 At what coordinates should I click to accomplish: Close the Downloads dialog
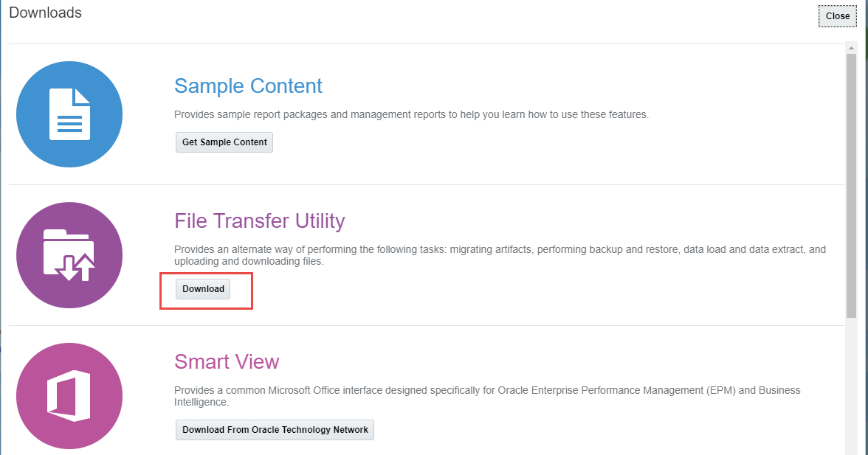click(x=837, y=15)
